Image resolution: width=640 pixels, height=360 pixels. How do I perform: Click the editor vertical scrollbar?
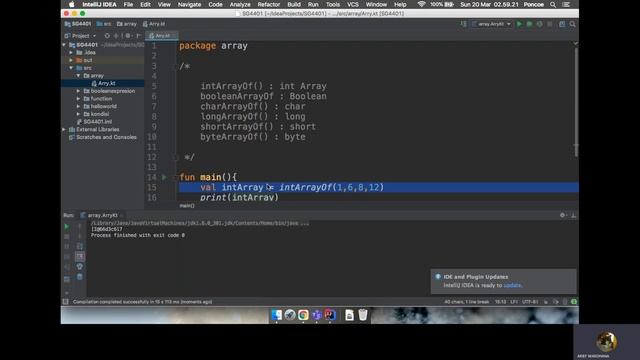pyautogui.click(x=576, y=102)
